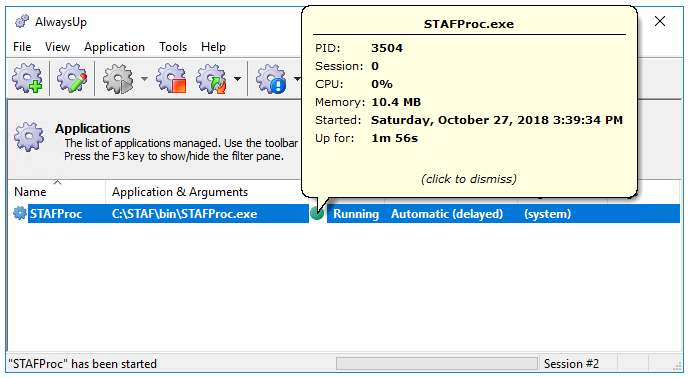The height and width of the screenshot is (378, 689).
Task: Click the (system) account cell
Action: [548, 214]
